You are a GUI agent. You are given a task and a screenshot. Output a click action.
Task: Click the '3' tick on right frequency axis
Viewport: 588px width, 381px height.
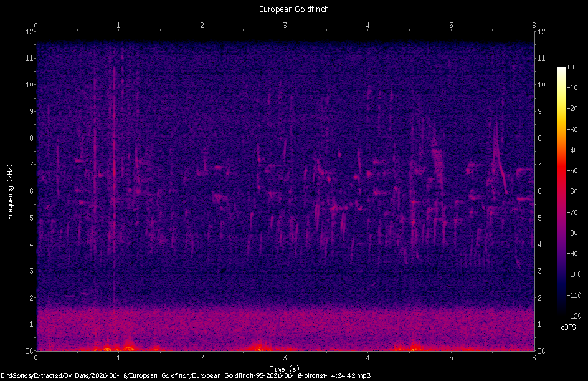(539, 271)
